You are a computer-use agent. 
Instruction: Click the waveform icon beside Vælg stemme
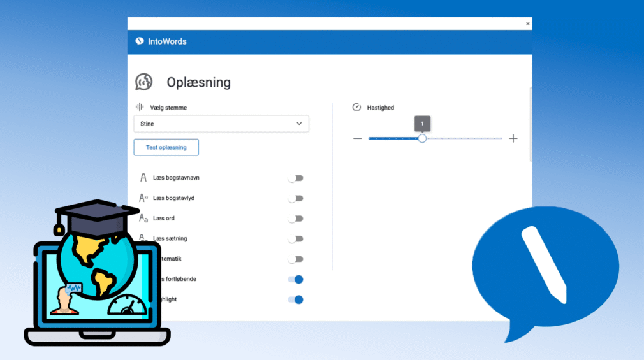pos(140,107)
